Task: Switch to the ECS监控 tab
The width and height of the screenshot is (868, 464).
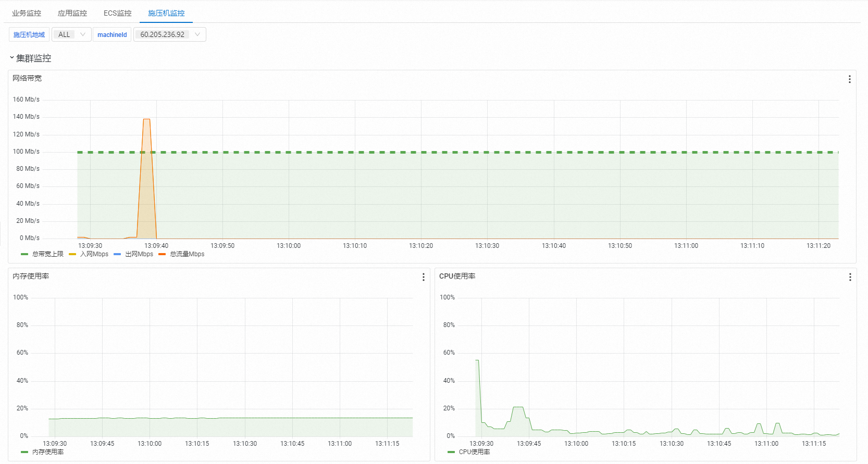Action: click(118, 13)
